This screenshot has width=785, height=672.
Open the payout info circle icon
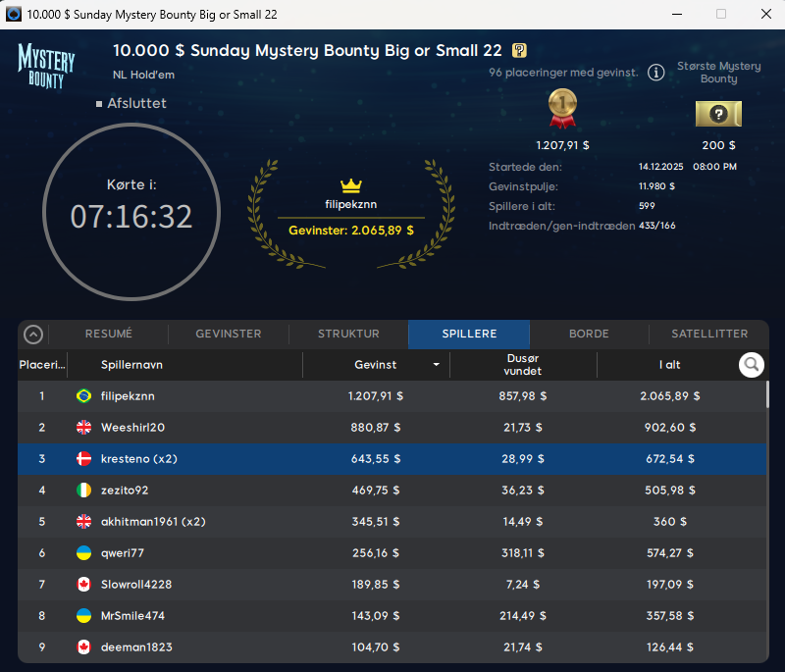(655, 74)
